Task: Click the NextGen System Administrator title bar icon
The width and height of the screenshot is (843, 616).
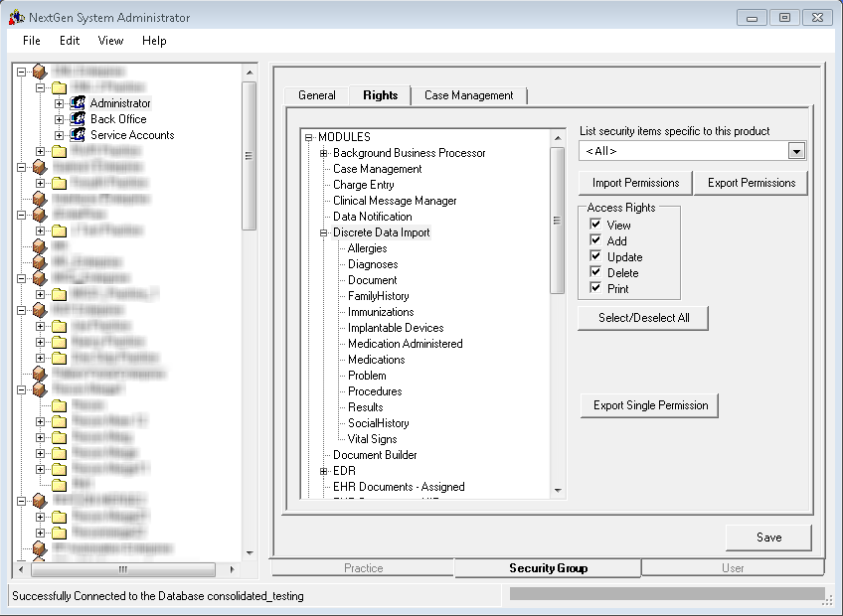Action: [17, 17]
